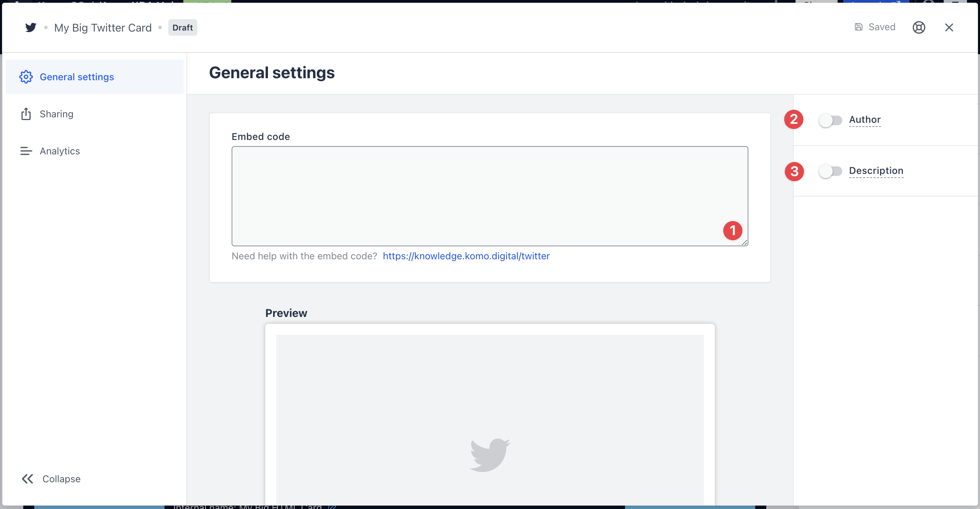Select General settings in sidebar

(x=76, y=77)
